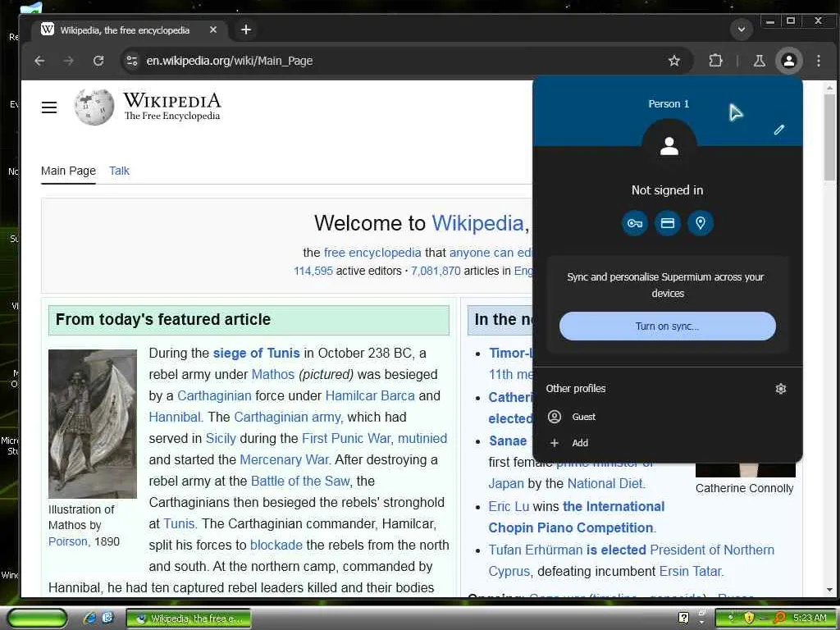Open the tab search dropdown arrow
Screen dimensions: 840x630
point(742,29)
